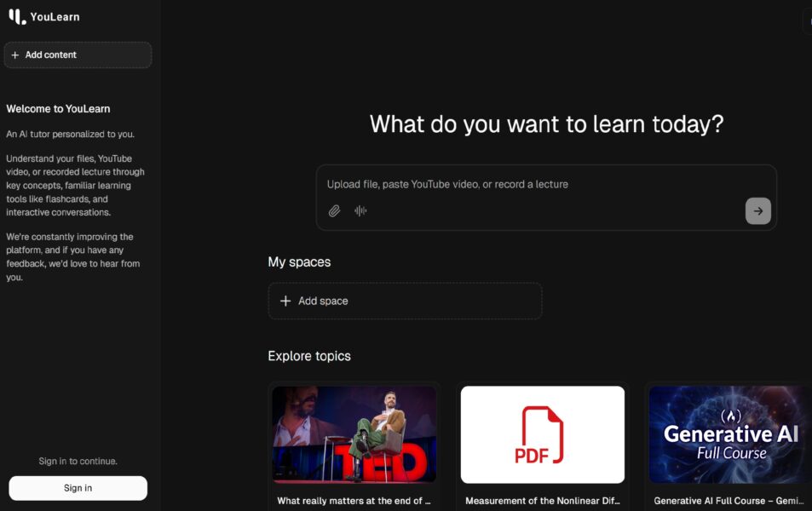Click the plus icon beside Add space
The width and height of the screenshot is (812, 511).
tap(285, 301)
